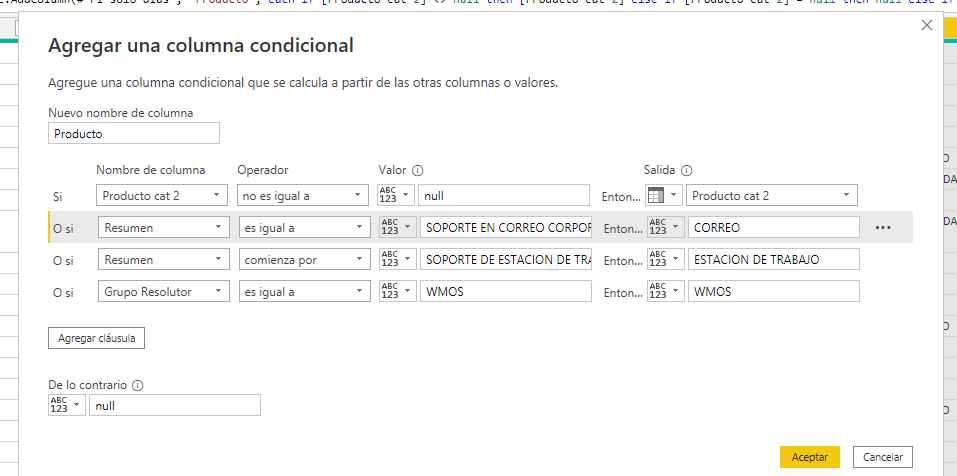Open 'es igual a' operator in WMOS row
Viewport: 957px width, 476px height.
tap(305, 291)
